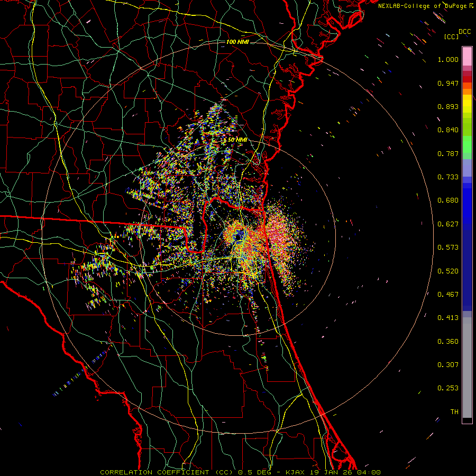Select the 1.000 scale value
This screenshot has width=476, height=476.
click(x=448, y=59)
